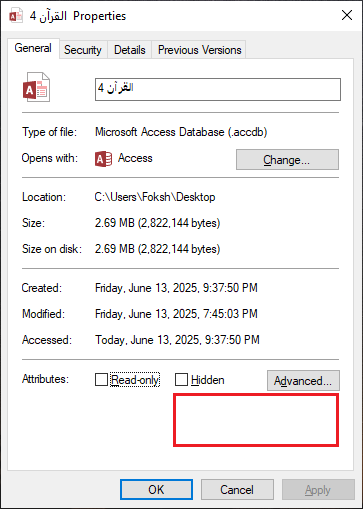Click the Read-only label text

135,380
